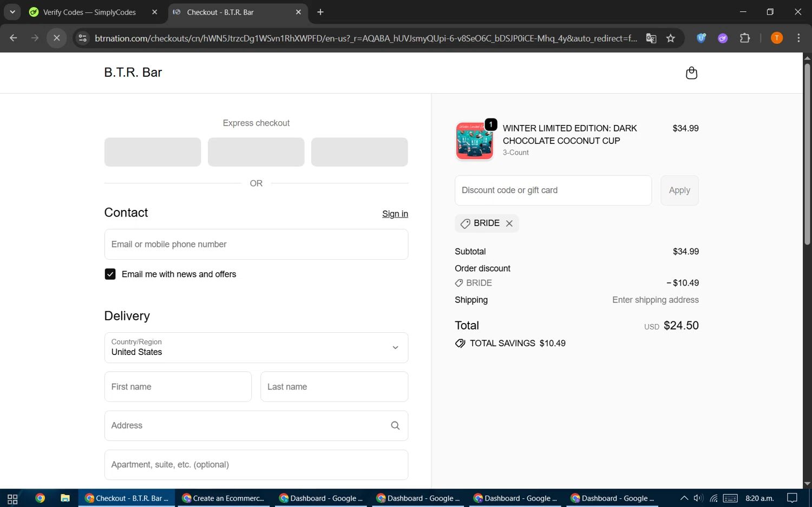Click the Enter shipping address text
The height and width of the screenshot is (507, 812).
pos(656,300)
